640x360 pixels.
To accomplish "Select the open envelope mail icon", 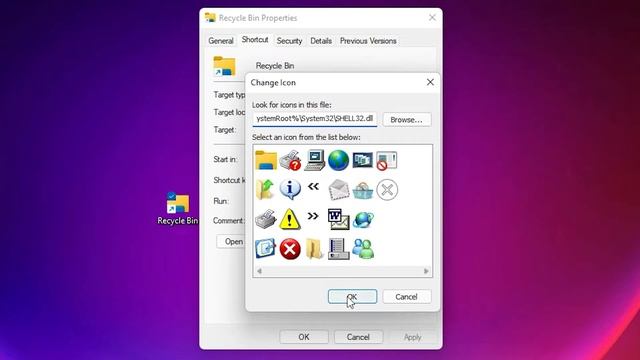I will pyautogui.click(x=339, y=190).
